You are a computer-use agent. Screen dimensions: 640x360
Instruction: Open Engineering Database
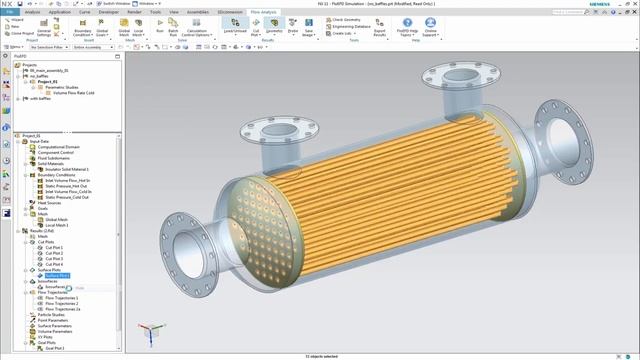pyautogui.click(x=348, y=27)
